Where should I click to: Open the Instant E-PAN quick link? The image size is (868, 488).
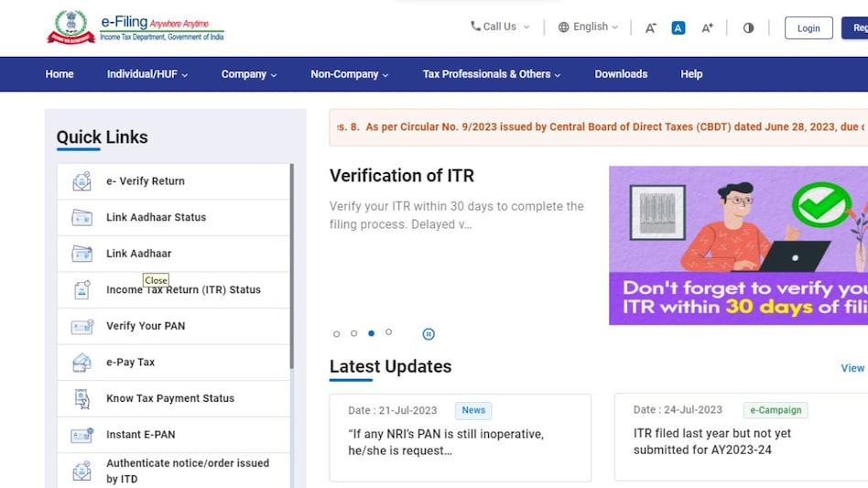point(173,435)
